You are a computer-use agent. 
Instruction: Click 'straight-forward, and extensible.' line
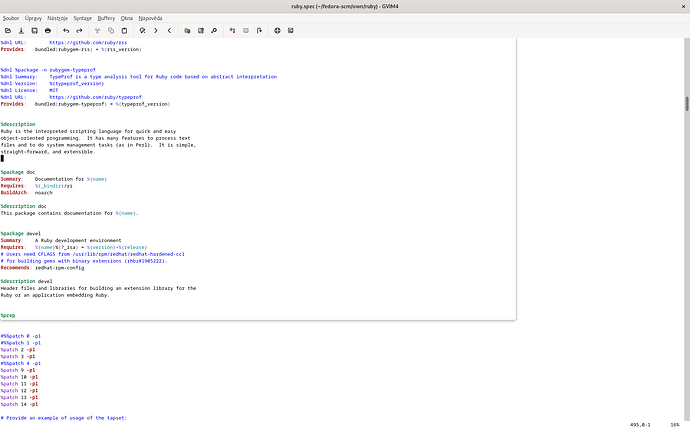48,152
